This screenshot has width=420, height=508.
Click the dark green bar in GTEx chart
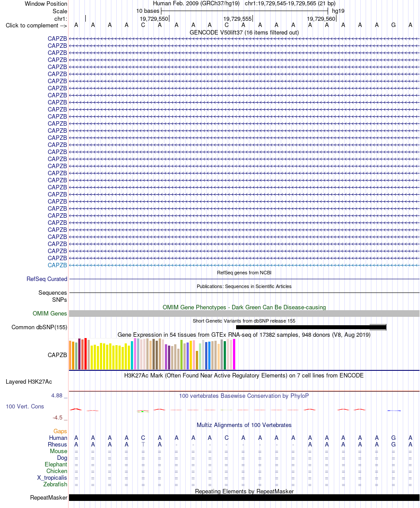click(x=225, y=355)
